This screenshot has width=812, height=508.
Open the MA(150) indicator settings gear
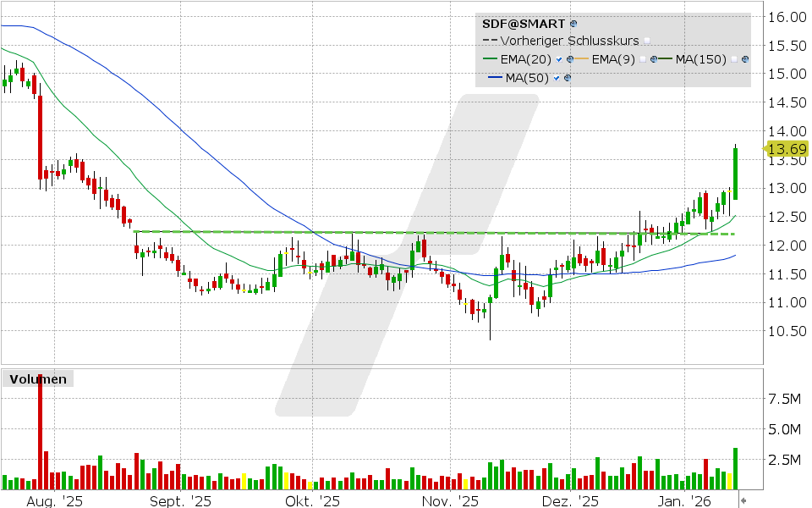(x=744, y=59)
